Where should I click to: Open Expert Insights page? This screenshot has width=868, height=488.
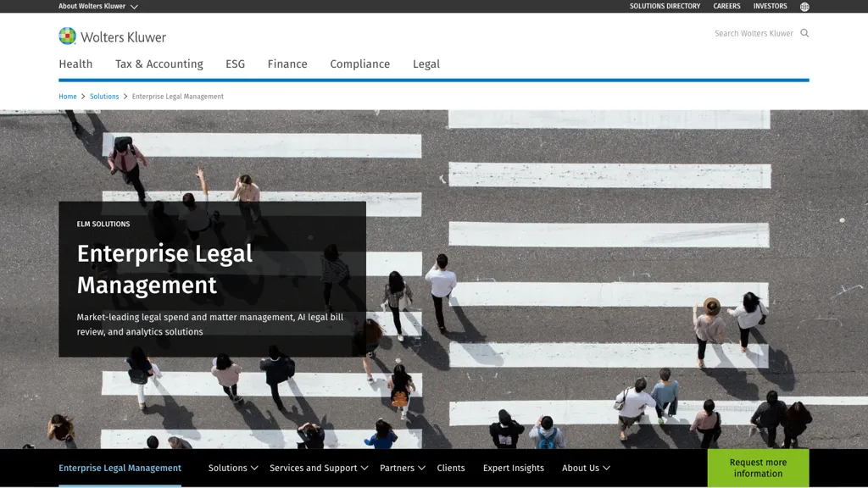514,468
